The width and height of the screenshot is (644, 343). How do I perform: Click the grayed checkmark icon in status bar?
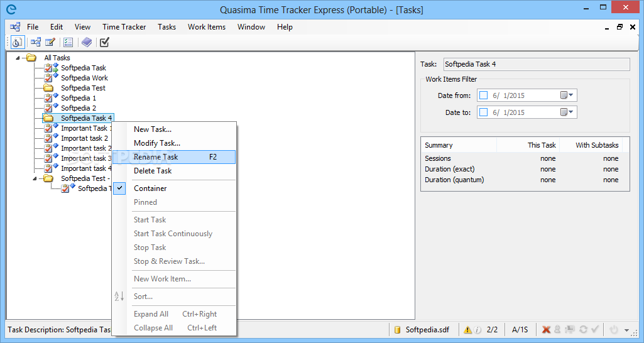click(595, 329)
